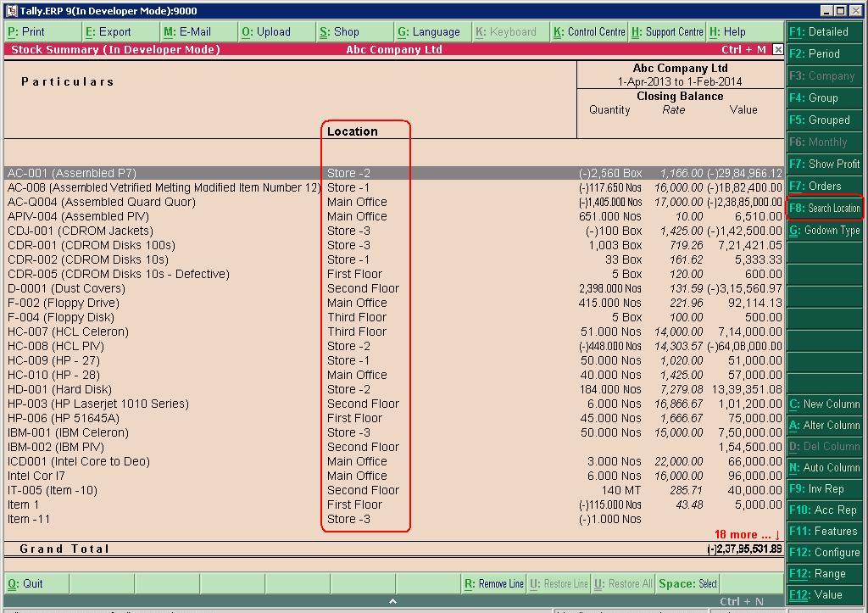Toggle Detailed view (F1)
Viewport: 868px width, 613px height.
click(824, 31)
